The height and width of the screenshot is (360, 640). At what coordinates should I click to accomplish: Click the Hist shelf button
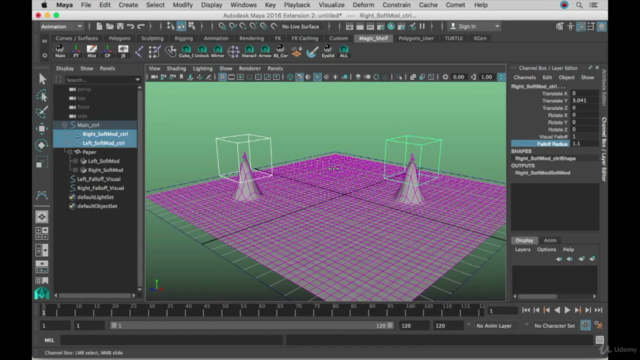pos(91,51)
